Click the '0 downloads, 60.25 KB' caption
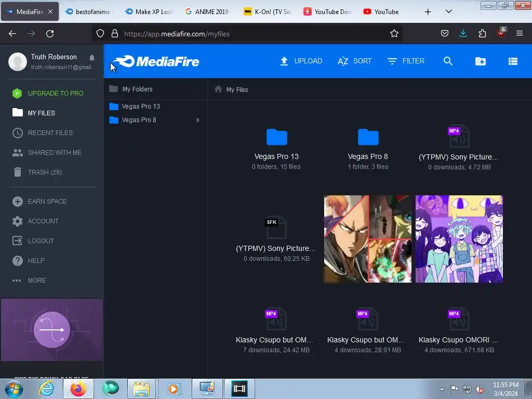This screenshot has height=399, width=532. click(276, 259)
